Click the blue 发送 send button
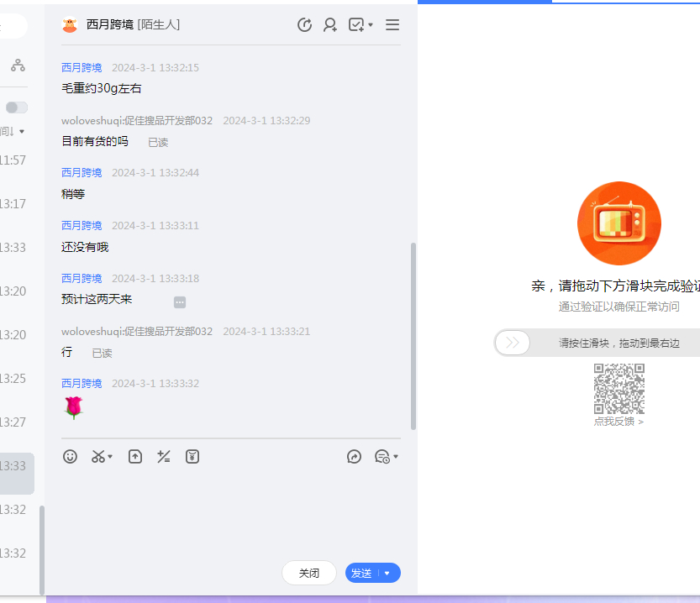The height and width of the screenshot is (603, 700). pyautogui.click(x=362, y=574)
